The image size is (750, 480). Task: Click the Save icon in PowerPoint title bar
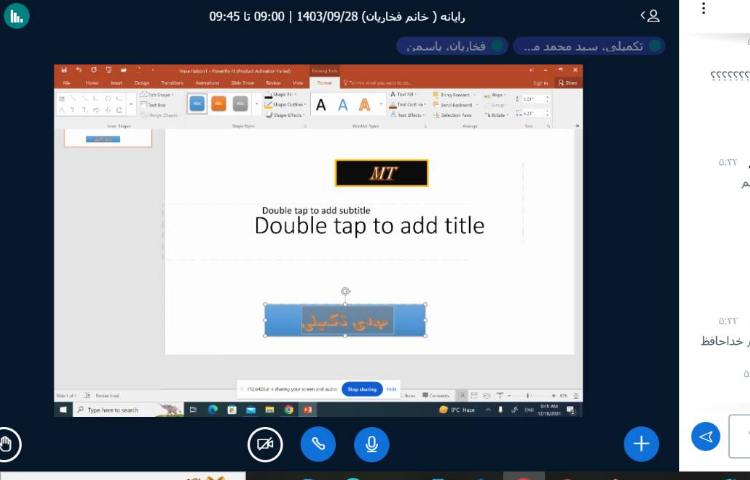(64, 70)
